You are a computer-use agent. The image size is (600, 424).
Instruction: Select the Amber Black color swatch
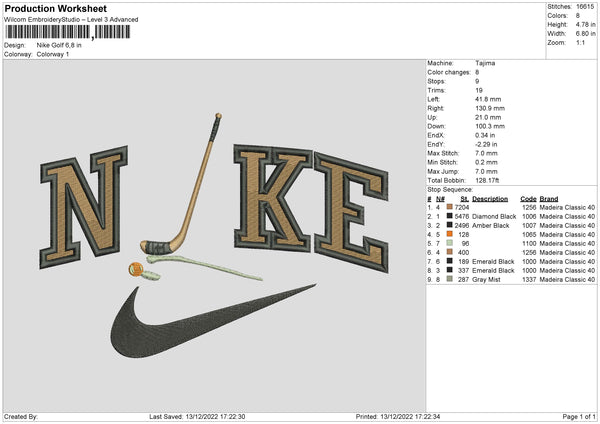tap(450, 225)
